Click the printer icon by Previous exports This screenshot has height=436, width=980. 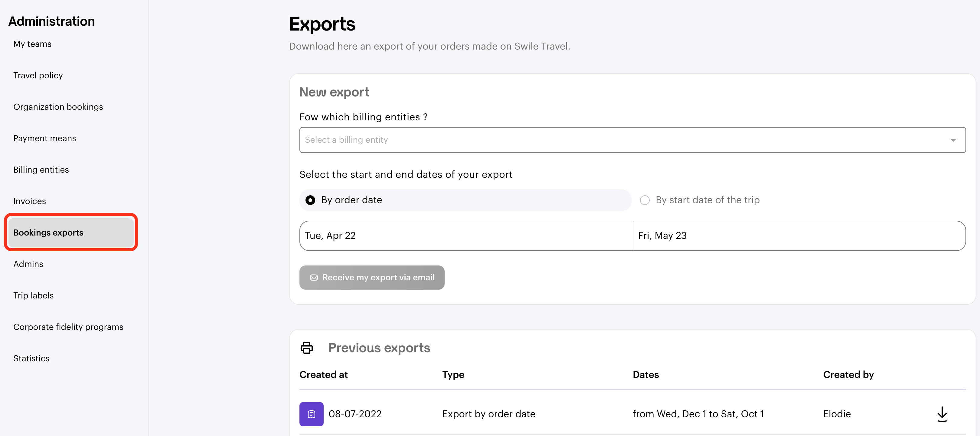307,347
